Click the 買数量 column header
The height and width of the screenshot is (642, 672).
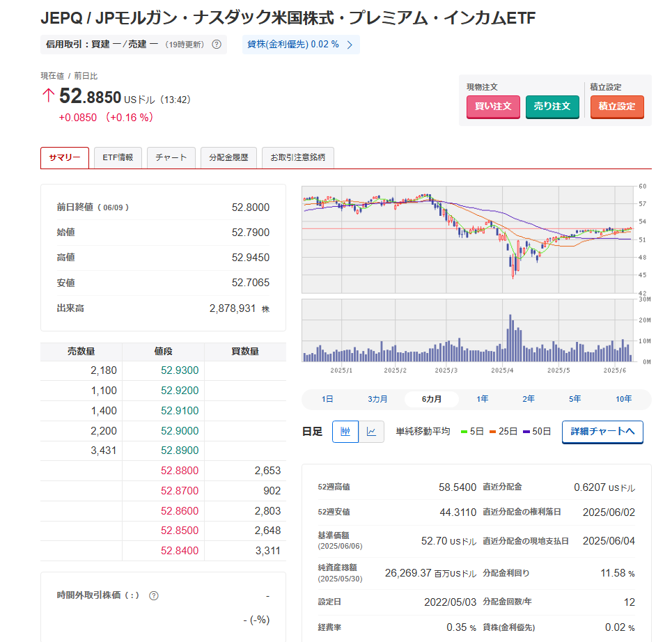[245, 352]
